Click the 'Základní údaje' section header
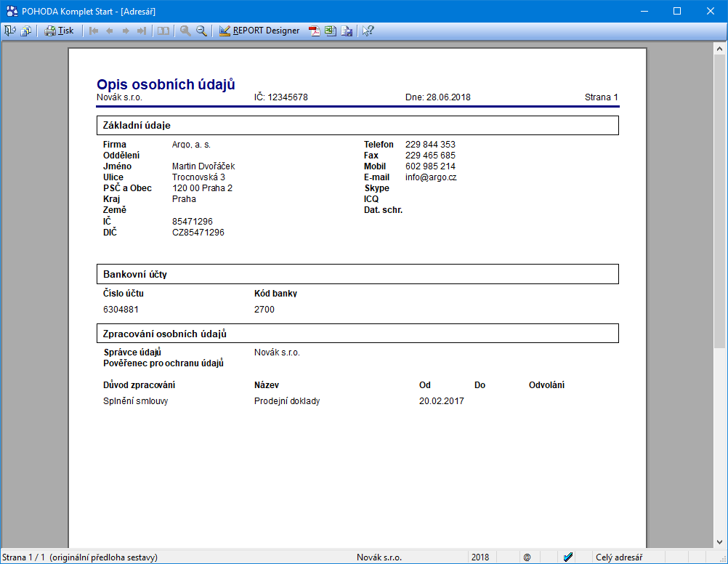The image size is (728, 564). tap(357, 126)
